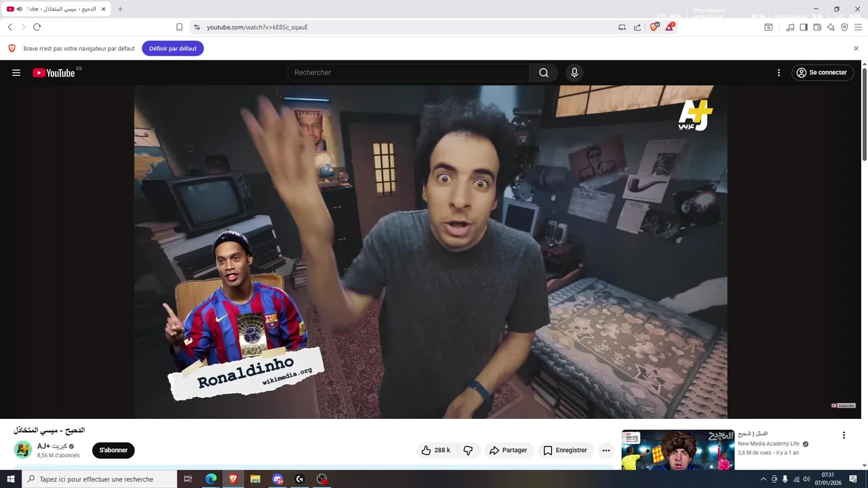Open the recording app with red dot
Viewport: 868px width, 488px height.
pos(322,479)
